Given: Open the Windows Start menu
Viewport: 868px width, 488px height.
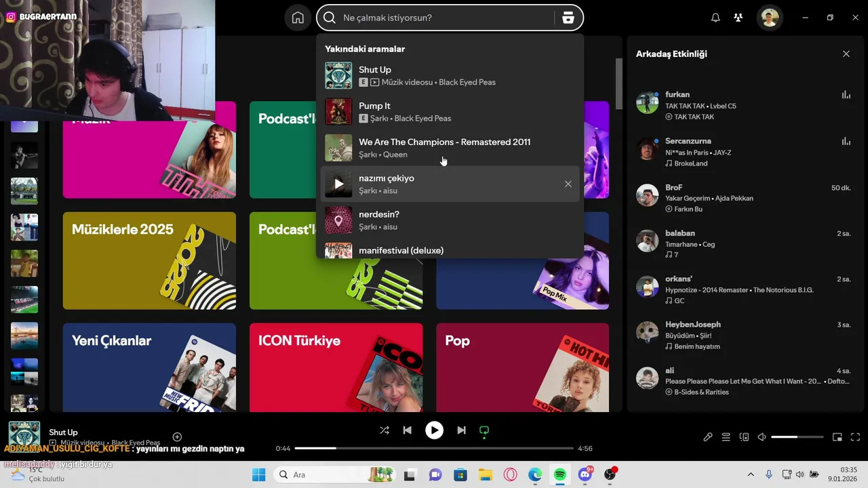Looking at the screenshot, I should point(258,474).
